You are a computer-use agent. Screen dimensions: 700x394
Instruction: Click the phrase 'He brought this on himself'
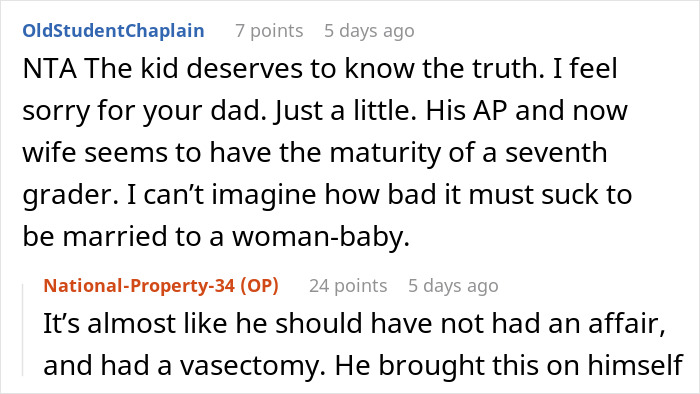pyautogui.click(x=509, y=365)
